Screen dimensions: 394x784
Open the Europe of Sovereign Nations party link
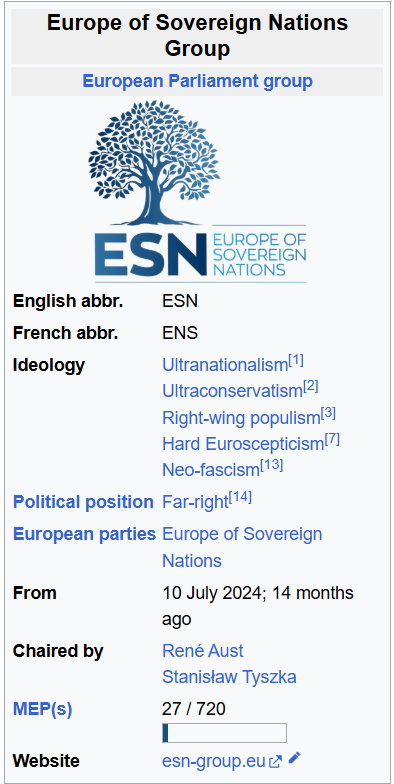tap(242, 548)
